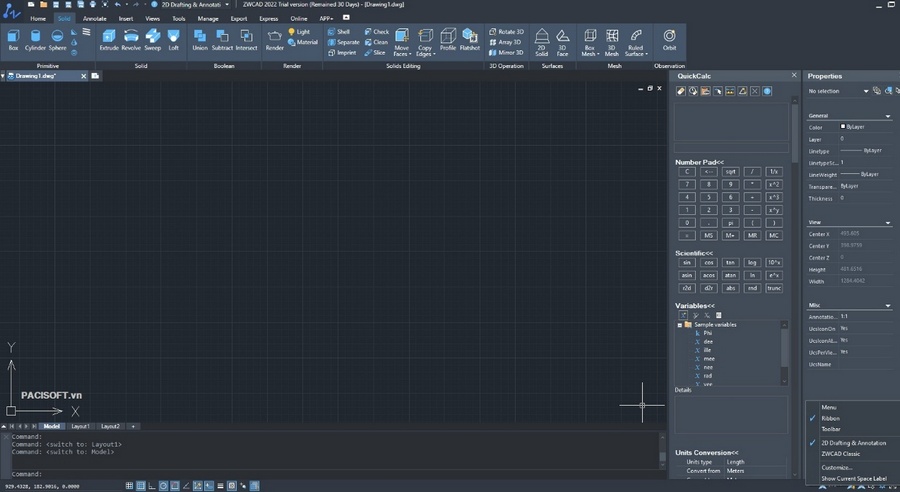The width and height of the screenshot is (900, 492).
Task: Switch to the Layout1 tab
Action: coord(80,427)
